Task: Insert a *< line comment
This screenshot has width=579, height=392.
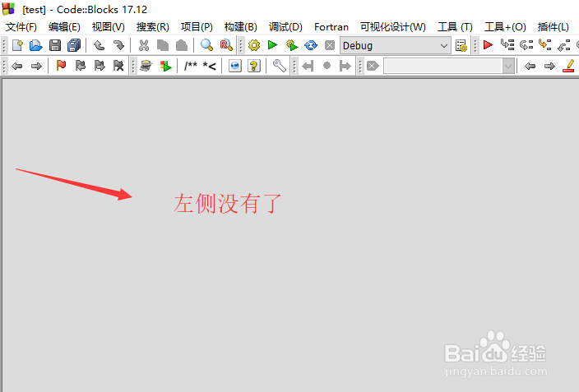Action: coord(210,66)
